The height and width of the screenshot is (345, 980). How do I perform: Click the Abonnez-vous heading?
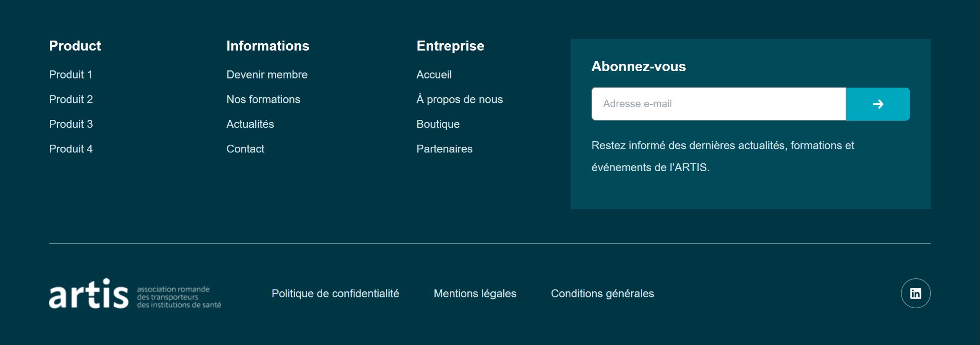pyautogui.click(x=638, y=67)
